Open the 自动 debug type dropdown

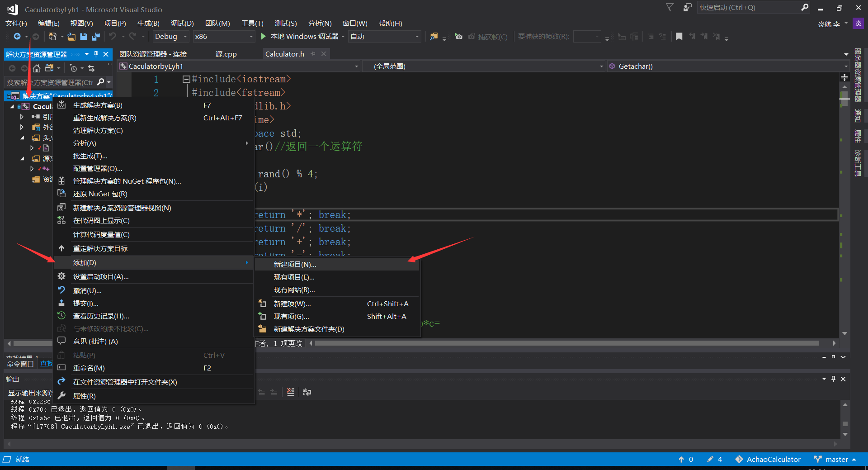pos(385,37)
